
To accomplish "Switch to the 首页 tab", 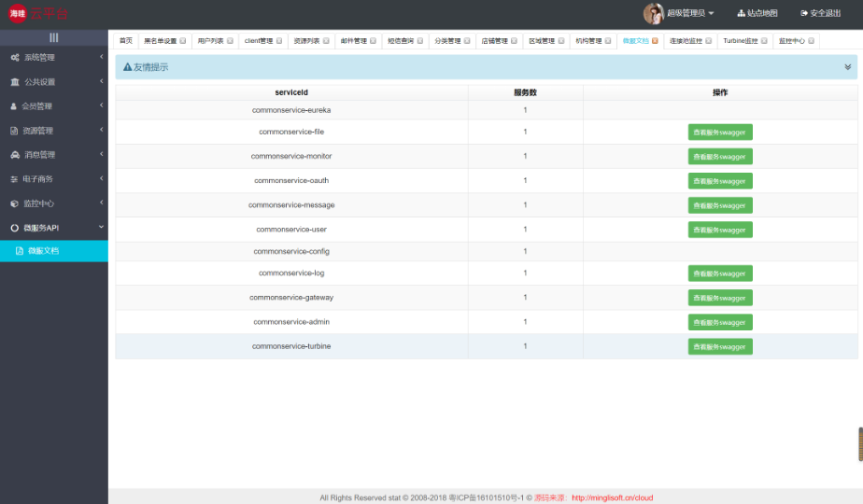I will coord(126,41).
